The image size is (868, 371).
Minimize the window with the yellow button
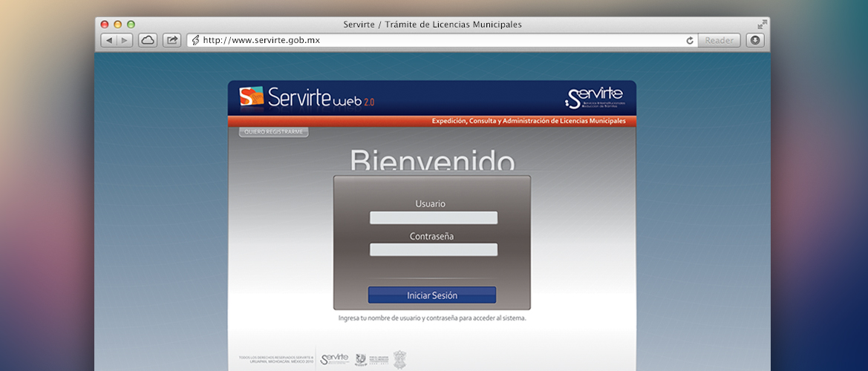117,24
